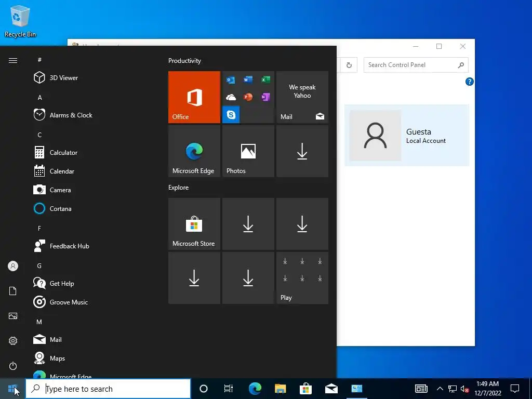Open Microsoft Store from taskbar
The height and width of the screenshot is (399, 532).
pyautogui.click(x=305, y=389)
